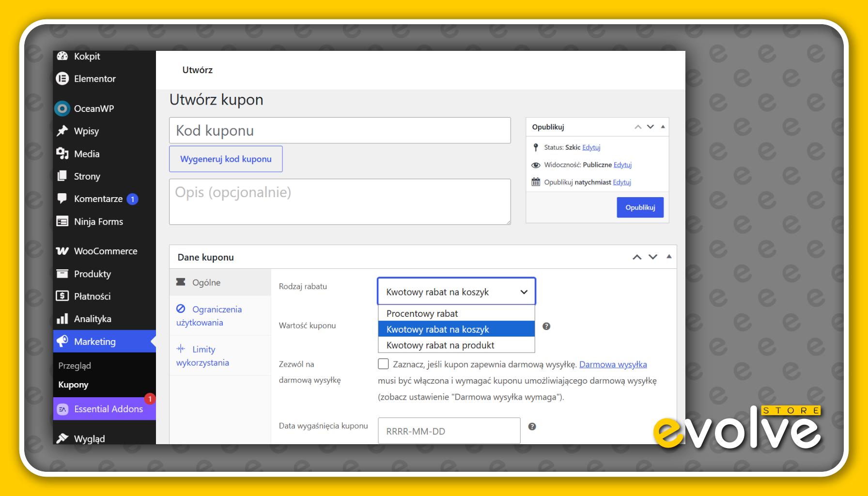
Task: Click the Komentarze notification badge
Action: pyautogui.click(x=133, y=199)
